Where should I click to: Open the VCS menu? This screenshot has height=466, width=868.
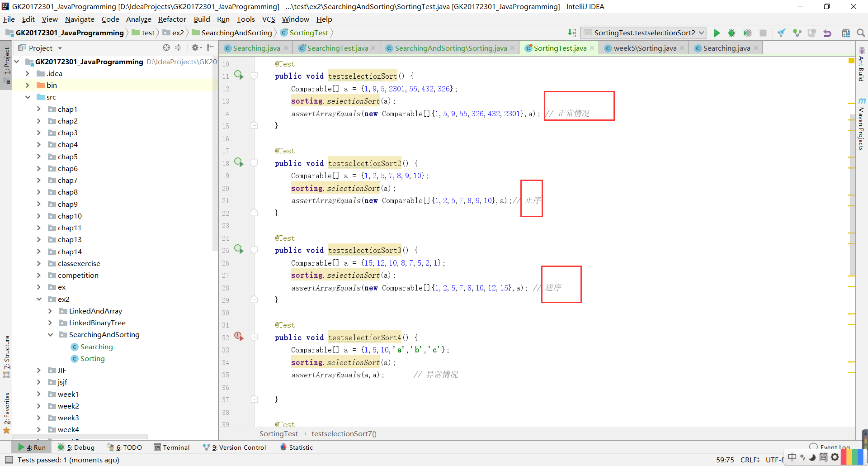click(x=269, y=19)
